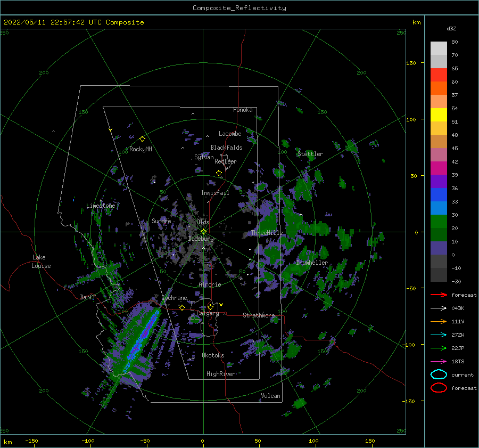This screenshot has height=448, width=479.
Task: Click the Strathmore town label
Action: [x=259, y=315]
